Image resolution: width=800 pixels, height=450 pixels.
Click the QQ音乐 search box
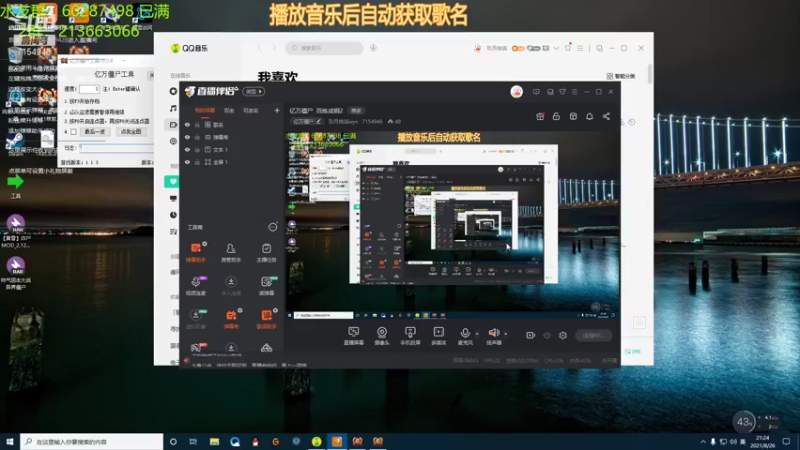point(324,48)
